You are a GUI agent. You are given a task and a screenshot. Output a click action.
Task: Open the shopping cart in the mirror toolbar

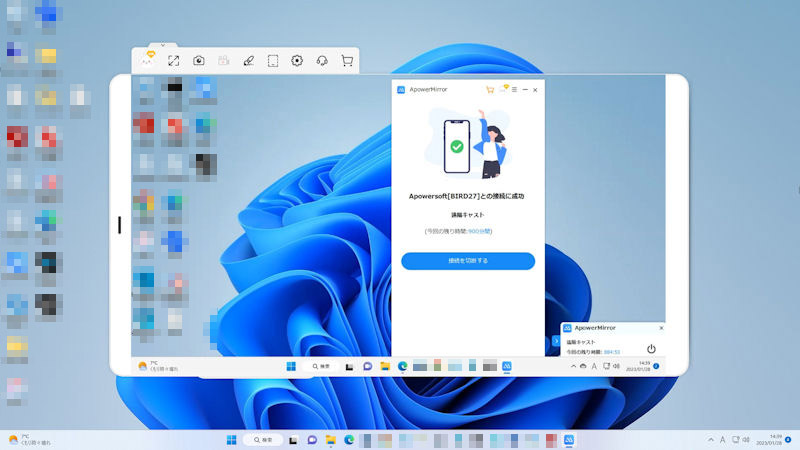347,61
